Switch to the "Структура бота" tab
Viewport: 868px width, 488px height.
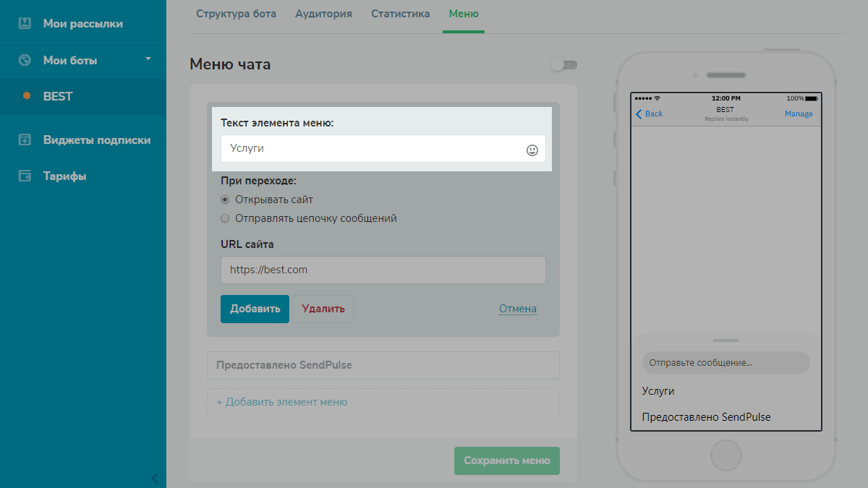[236, 14]
